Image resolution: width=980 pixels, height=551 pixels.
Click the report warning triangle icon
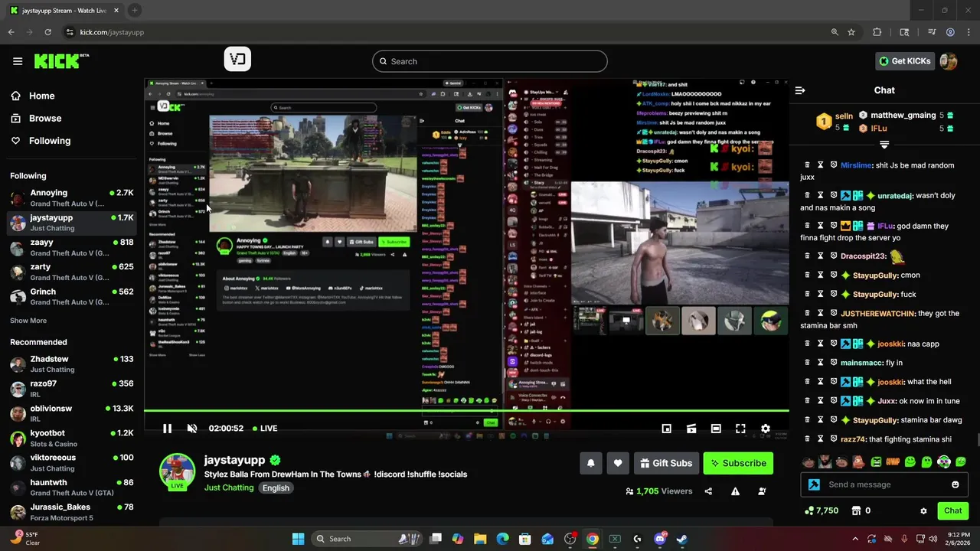tap(735, 491)
